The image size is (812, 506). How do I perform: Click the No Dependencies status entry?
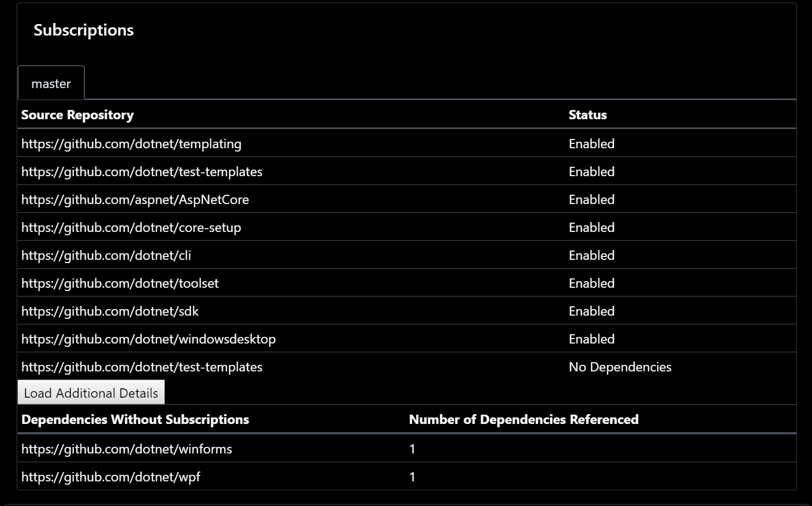pos(620,367)
